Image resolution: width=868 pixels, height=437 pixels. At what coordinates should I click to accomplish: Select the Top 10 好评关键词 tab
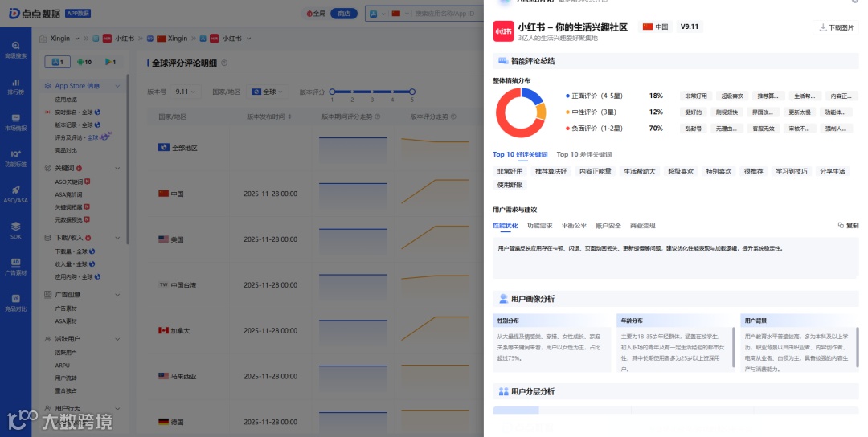point(520,154)
